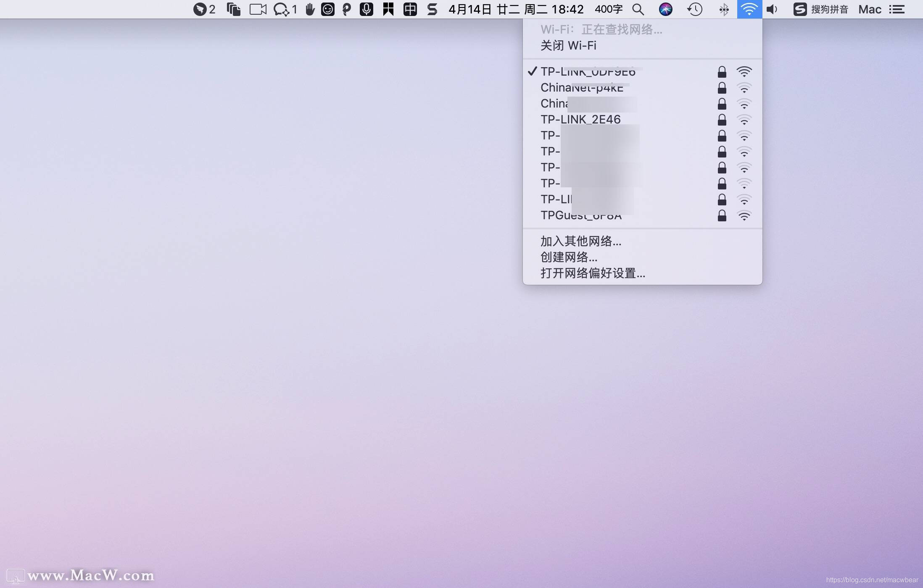The image size is (923, 588).
Task: Open the microphone menu bar icon
Action: [367, 9]
